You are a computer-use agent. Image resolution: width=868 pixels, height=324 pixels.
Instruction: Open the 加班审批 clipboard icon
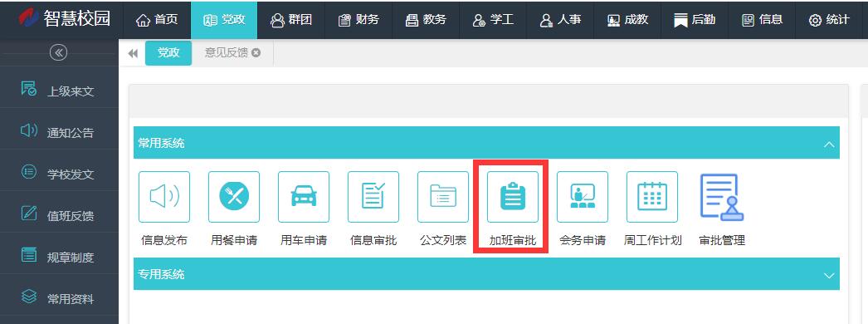click(513, 197)
